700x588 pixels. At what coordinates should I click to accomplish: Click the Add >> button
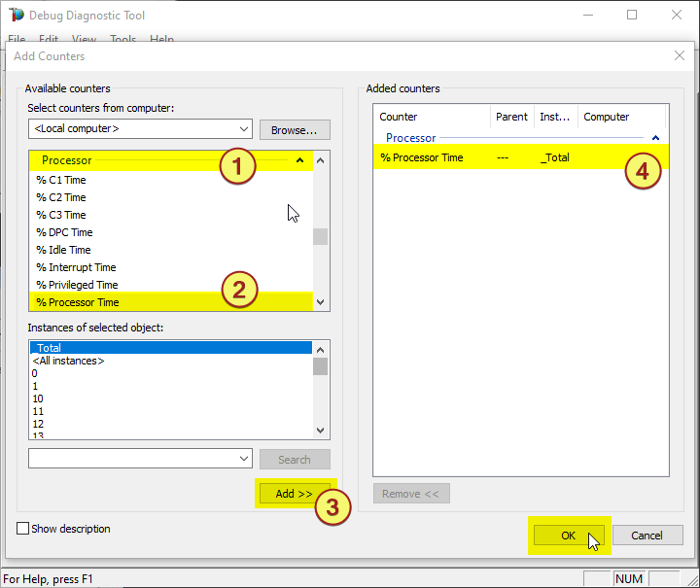[295, 494]
